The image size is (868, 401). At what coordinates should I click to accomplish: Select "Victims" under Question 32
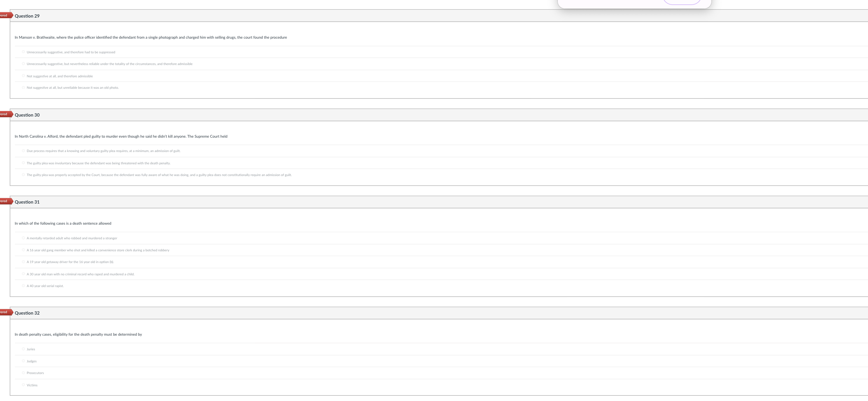point(23,385)
